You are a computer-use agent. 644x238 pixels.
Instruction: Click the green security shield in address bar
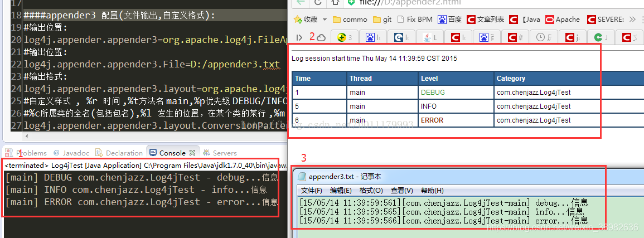(351, 2)
